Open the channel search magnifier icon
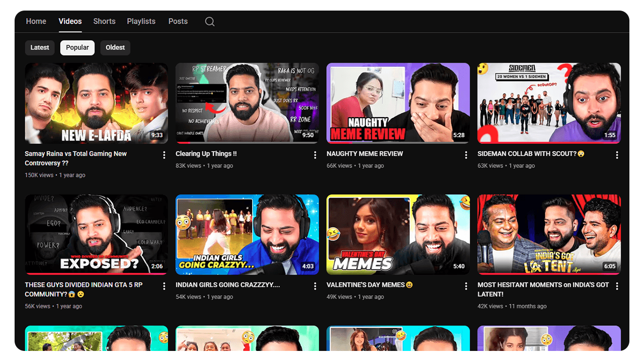Viewport: 644px width, 362px height. pos(210,22)
